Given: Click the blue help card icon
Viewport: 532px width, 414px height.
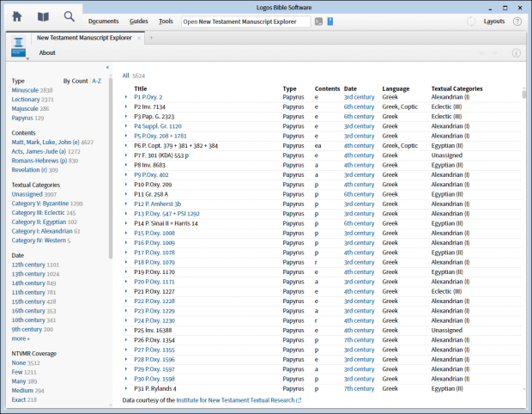Looking at the screenshot, I should click(x=330, y=21).
